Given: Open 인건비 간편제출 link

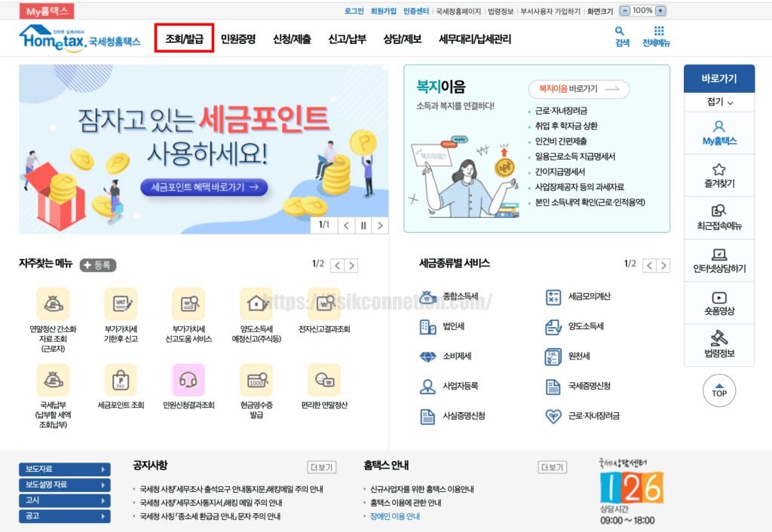Looking at the screenshot, I should [x=561, y=141].
